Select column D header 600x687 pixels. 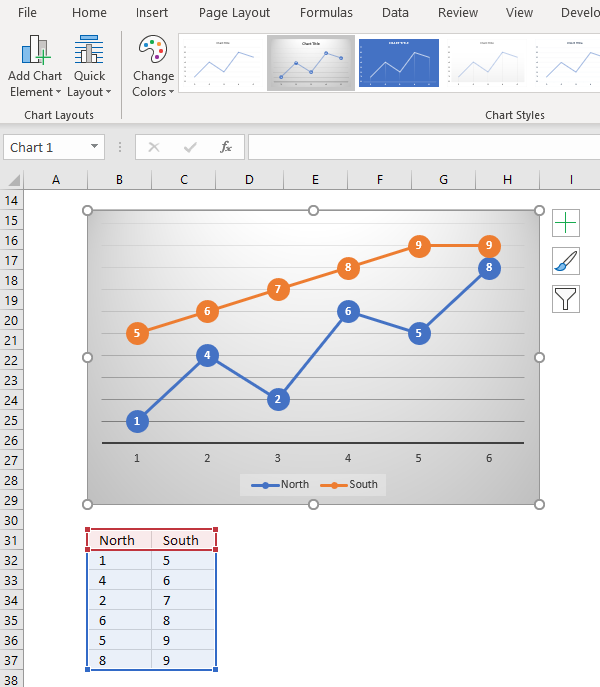(x=249, y=180)
